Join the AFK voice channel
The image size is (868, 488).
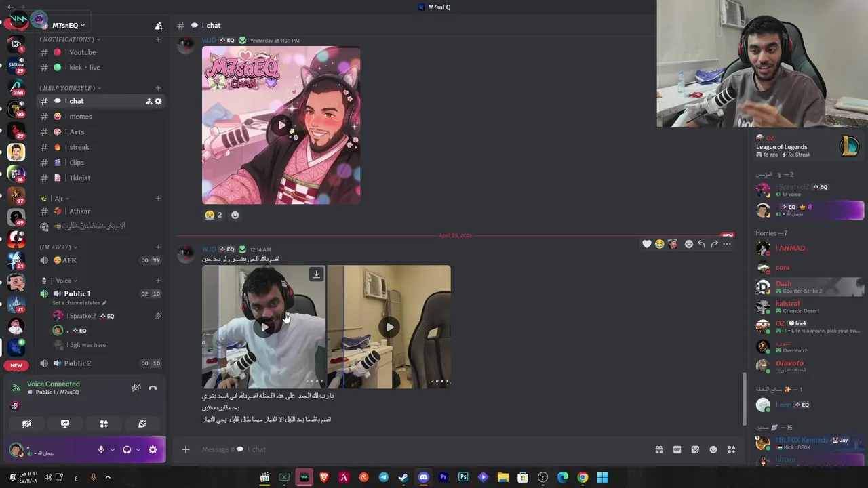pyautogui.click(x=100, y=260)
